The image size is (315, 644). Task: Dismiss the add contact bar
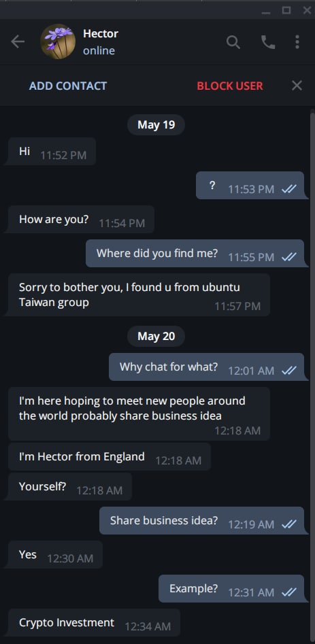(x=297, y=86)
